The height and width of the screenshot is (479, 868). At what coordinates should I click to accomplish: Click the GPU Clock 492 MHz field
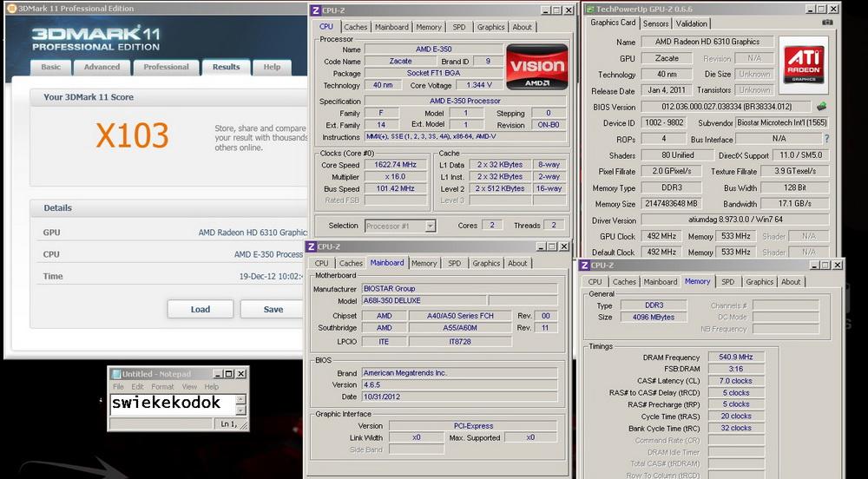click(x=661, y=236)
